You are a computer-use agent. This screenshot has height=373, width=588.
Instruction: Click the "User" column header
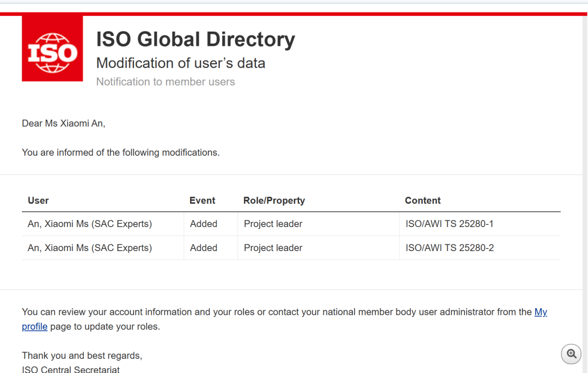tap(38, 200)
